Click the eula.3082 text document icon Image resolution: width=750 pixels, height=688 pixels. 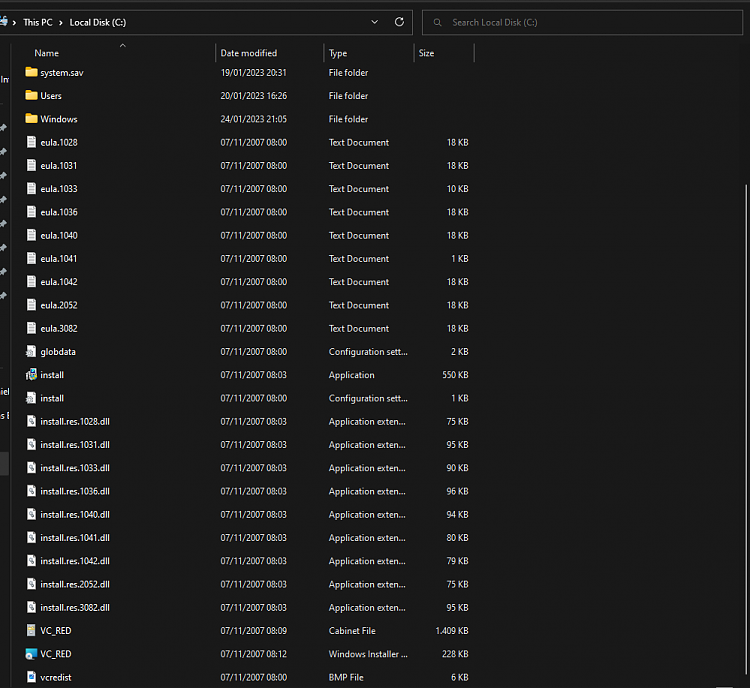[31, 328]
